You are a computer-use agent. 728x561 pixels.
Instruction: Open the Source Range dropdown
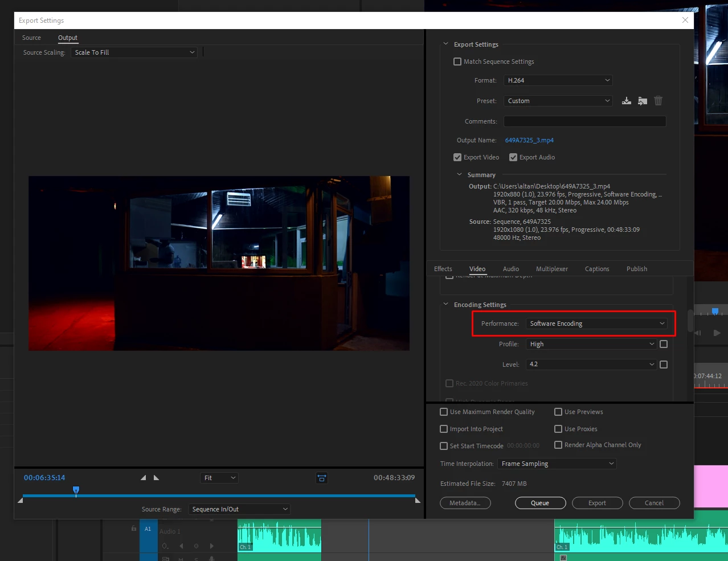(x=239, y=509)
